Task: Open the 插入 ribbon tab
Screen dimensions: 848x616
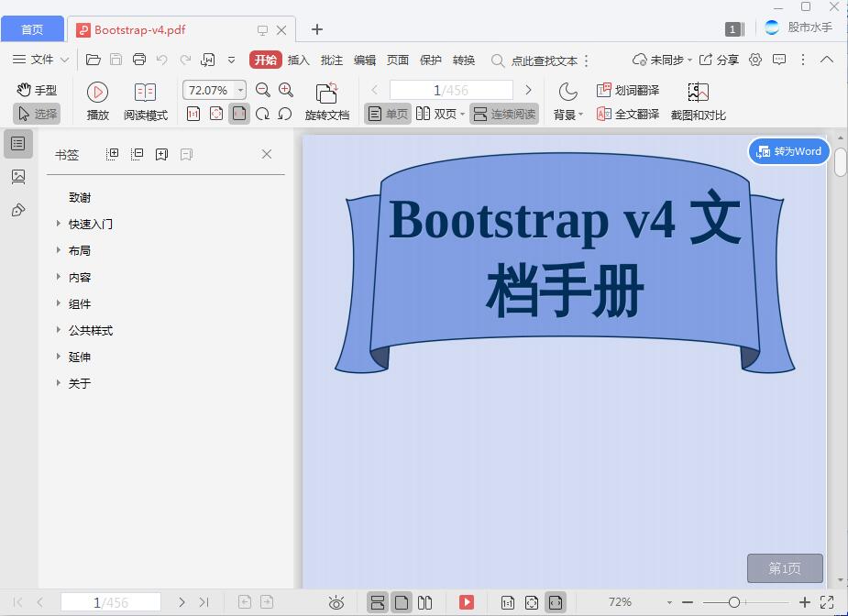Action: pos(299,60)
